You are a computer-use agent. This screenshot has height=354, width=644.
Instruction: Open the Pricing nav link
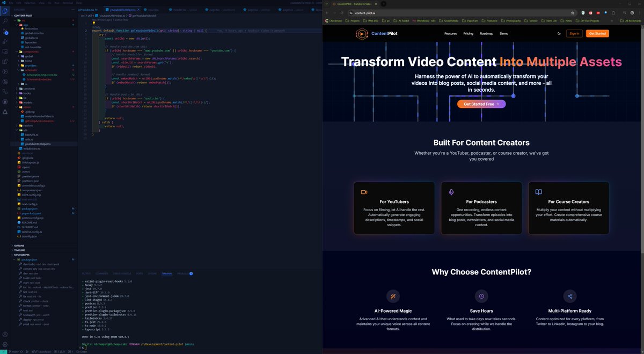coord(469,33)
